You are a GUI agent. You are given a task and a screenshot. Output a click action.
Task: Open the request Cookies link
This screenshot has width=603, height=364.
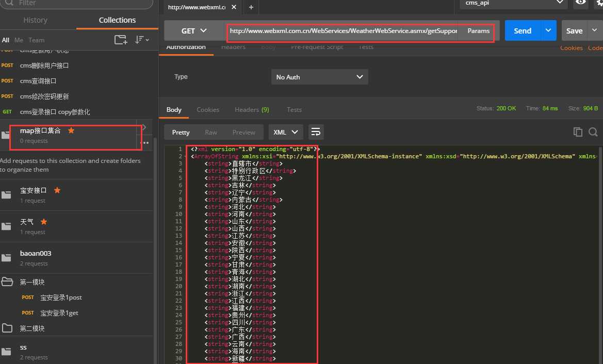pyautogui.click(x=572, y=48)
